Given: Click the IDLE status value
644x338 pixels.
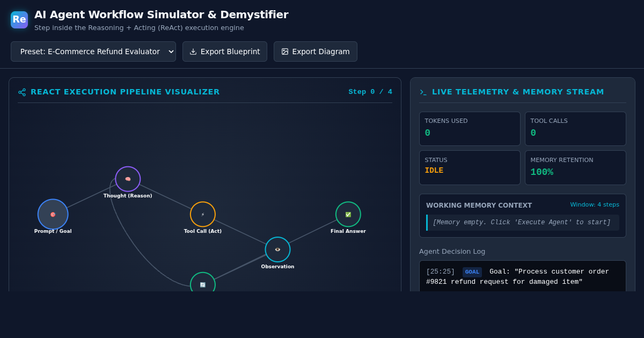Looking at the screenshot, I should [x=434, y=171].
